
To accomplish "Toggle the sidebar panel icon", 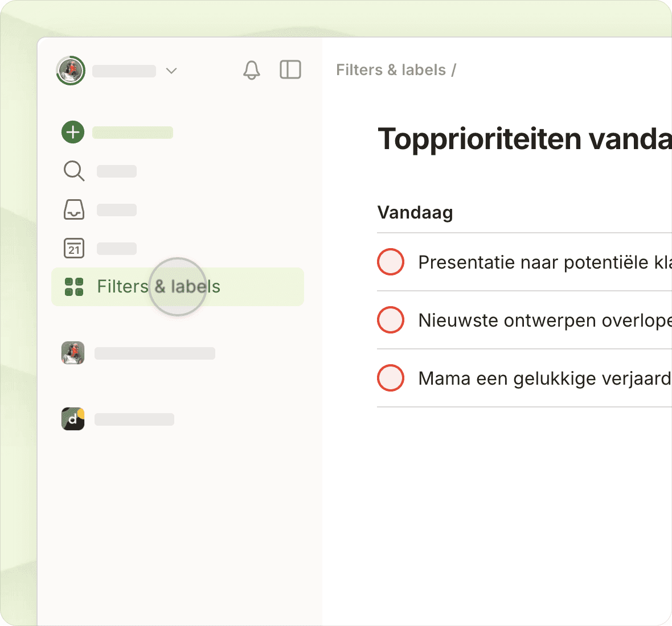I will click(290, 70).
